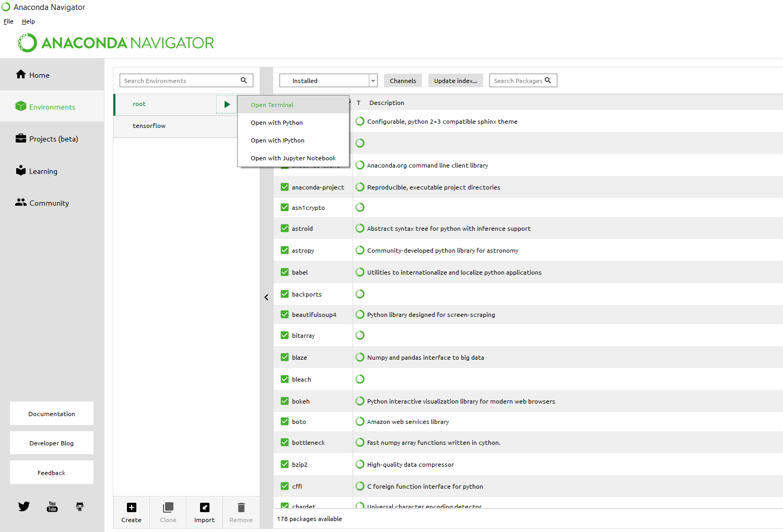This screenshot has height=532, width=783.
Task: Open the Home section icon
Action: point(21,74)
